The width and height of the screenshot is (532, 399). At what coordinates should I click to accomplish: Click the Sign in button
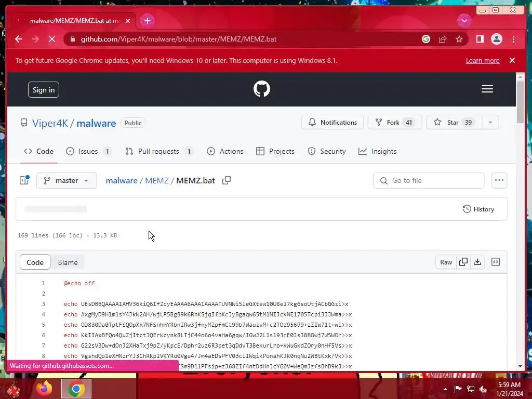pyautogui.click(x=44, y=89)
